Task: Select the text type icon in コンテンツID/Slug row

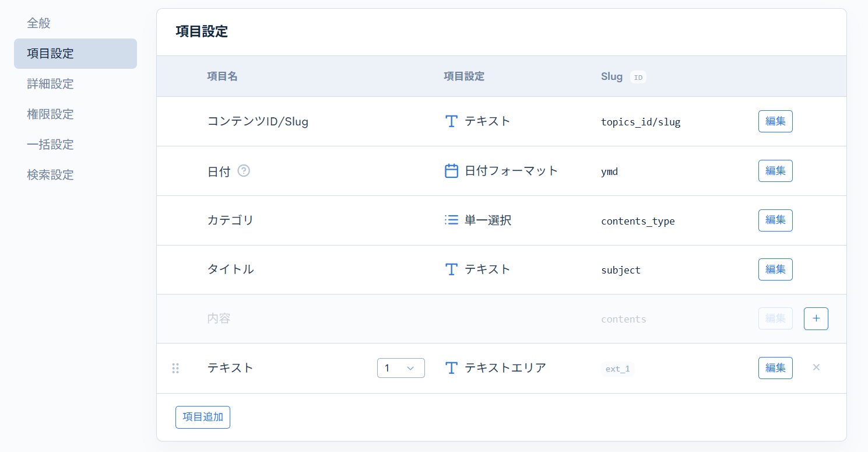Action: [451, 121]
